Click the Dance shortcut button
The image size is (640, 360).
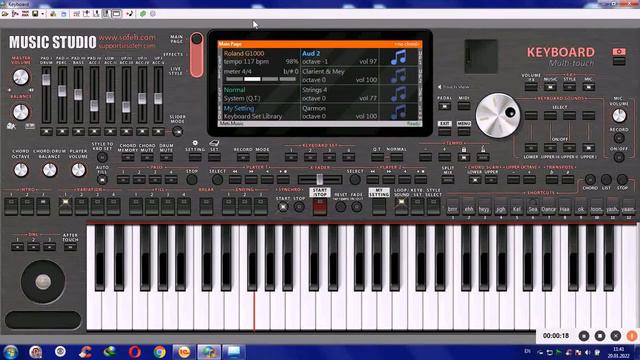549,208
